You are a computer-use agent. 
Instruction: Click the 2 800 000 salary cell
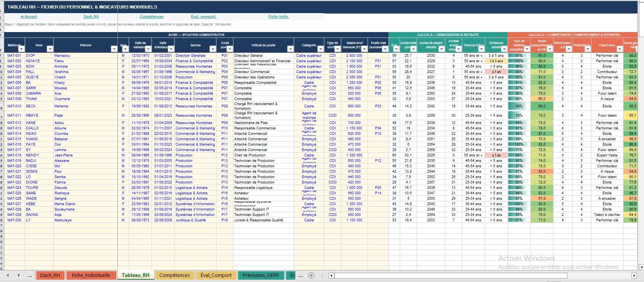click(x=354, y=56)
